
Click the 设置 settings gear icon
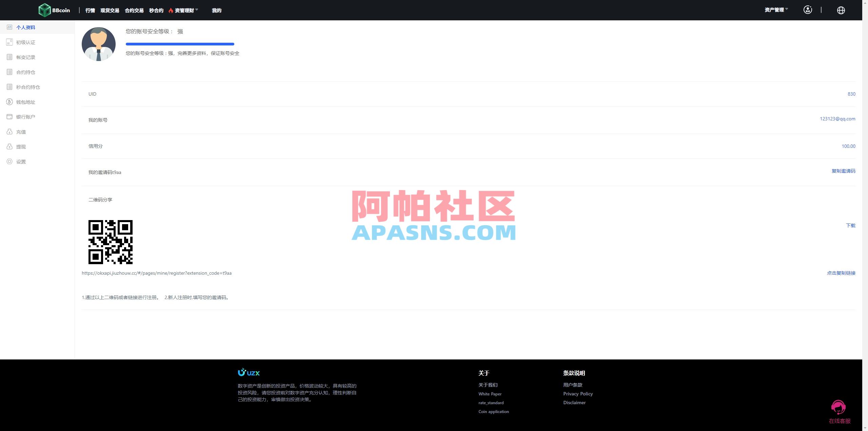point(9,161)
